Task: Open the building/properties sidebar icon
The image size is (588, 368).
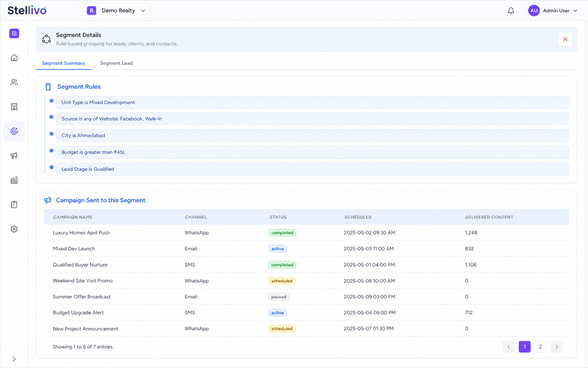Action: [x=14, y=107]
